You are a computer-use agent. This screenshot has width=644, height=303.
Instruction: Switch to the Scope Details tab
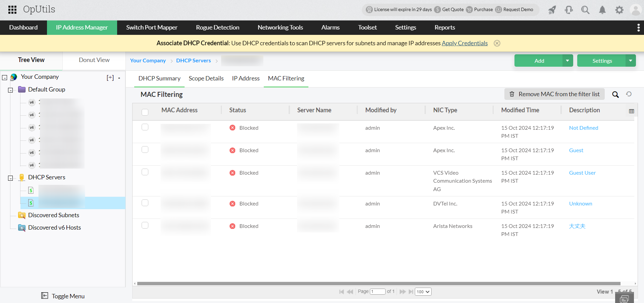(x=206, y=78)
